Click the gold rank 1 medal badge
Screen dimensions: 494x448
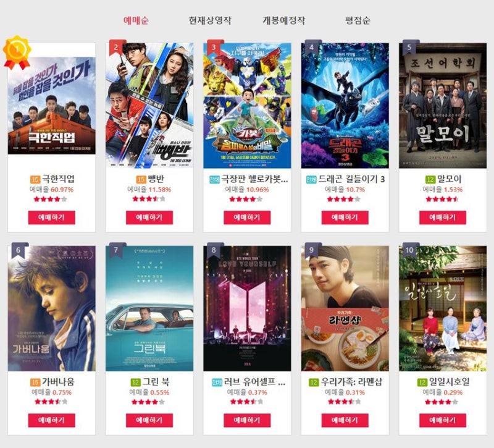17,53
